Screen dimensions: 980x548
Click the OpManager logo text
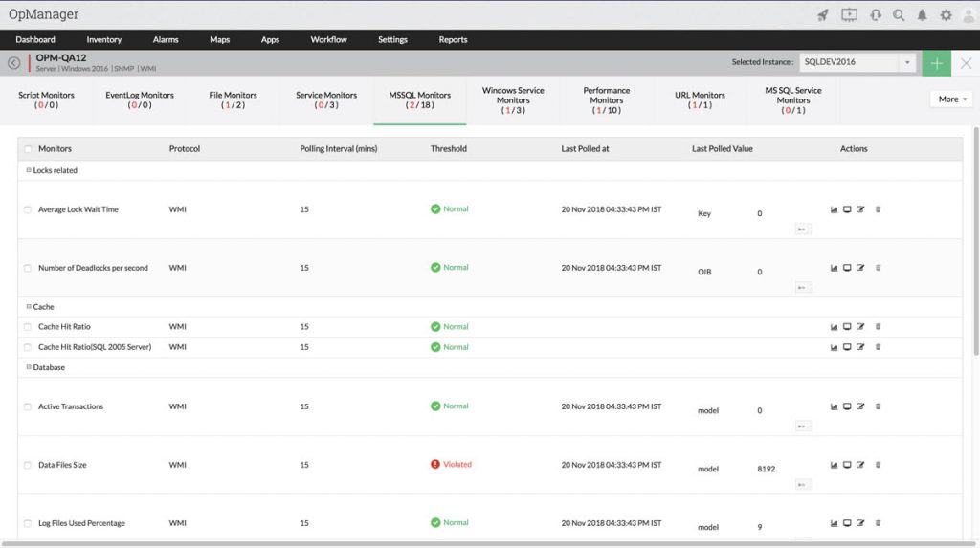pyautogui.click(x=43, y=13)
